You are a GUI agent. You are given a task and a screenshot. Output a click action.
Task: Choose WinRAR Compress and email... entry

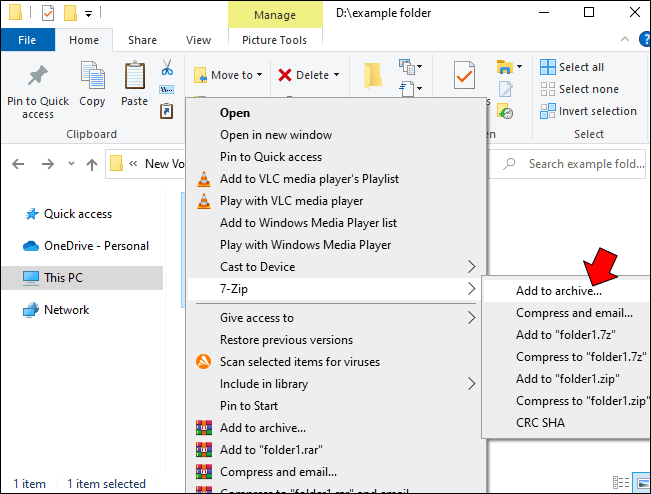point(336,472)
